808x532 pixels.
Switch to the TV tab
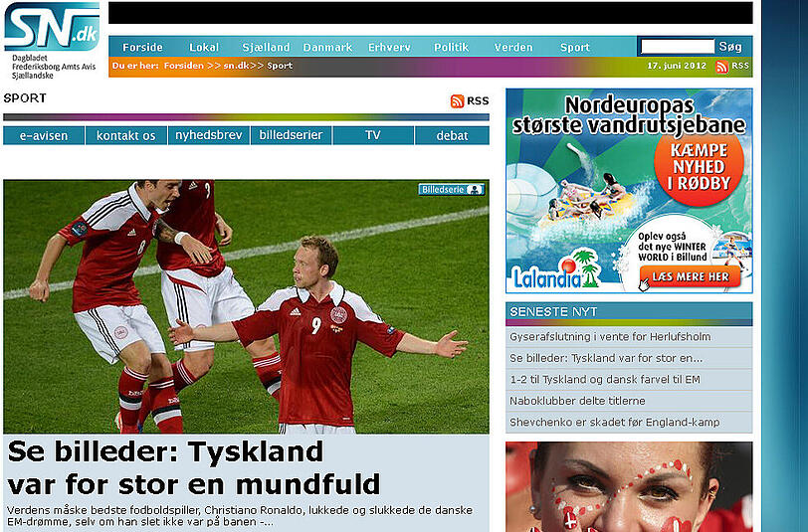[x=373, y=135]
